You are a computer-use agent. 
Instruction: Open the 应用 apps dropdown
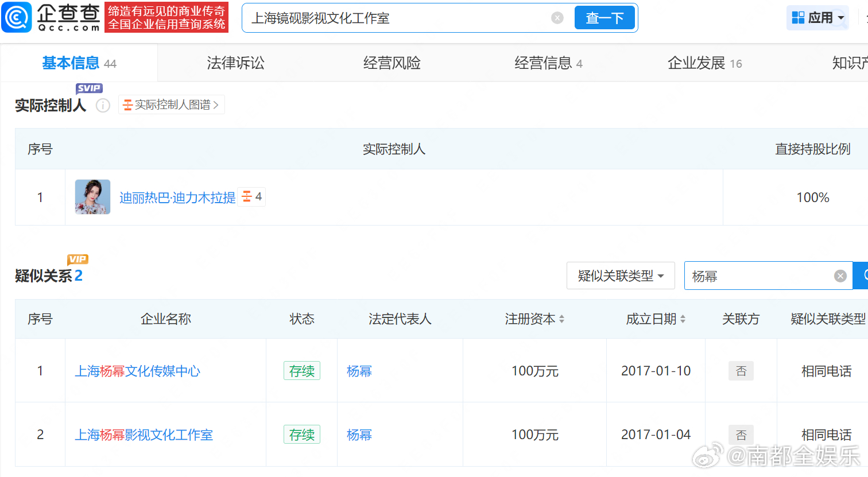817,18
